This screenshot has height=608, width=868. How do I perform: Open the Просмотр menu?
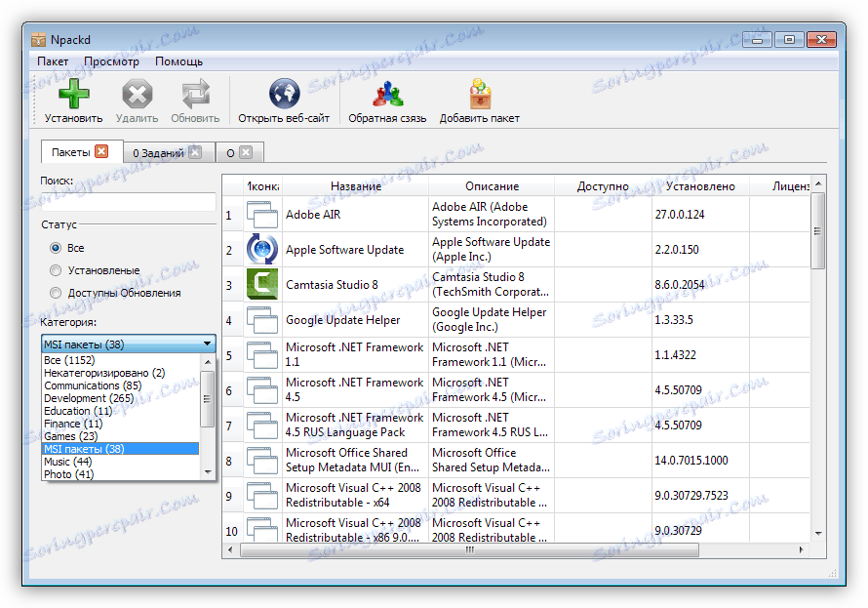point(111,61)
